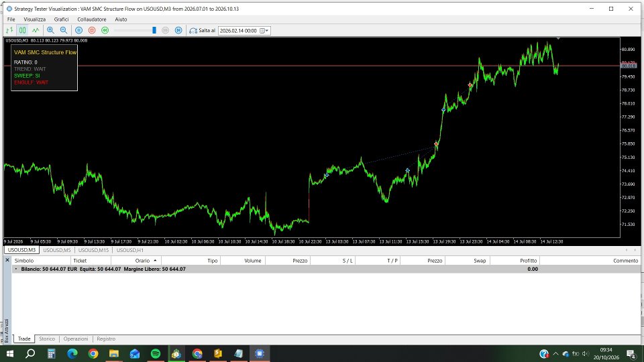The width and height of the screenshot is (644, 362).
Task: Zoom out of the chart
Action: tap(64, 30)
